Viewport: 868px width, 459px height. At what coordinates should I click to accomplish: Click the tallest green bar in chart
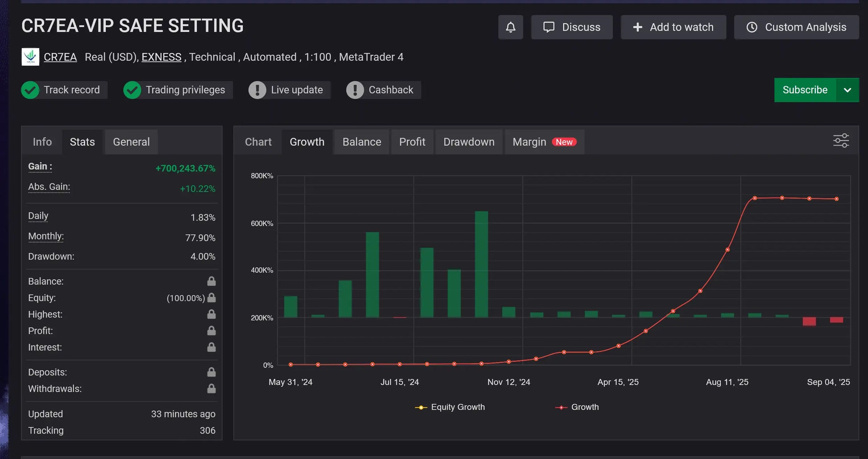(481, 264)
